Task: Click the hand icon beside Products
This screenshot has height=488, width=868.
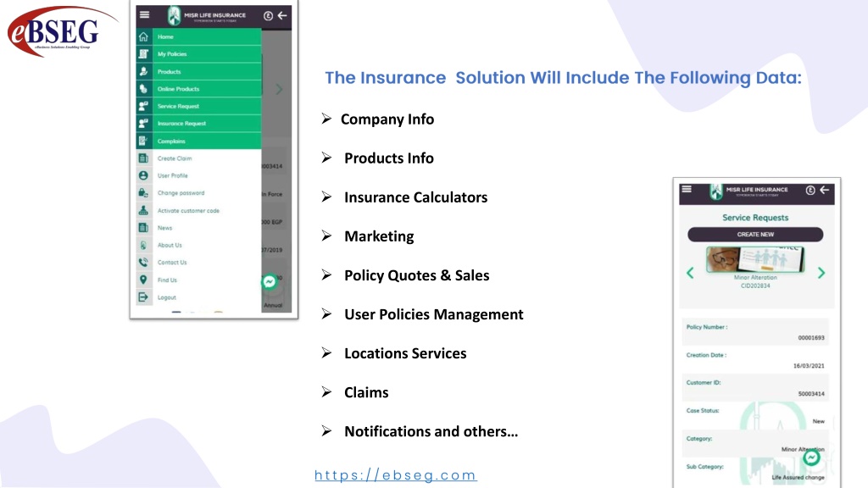Action: [143, 71]
